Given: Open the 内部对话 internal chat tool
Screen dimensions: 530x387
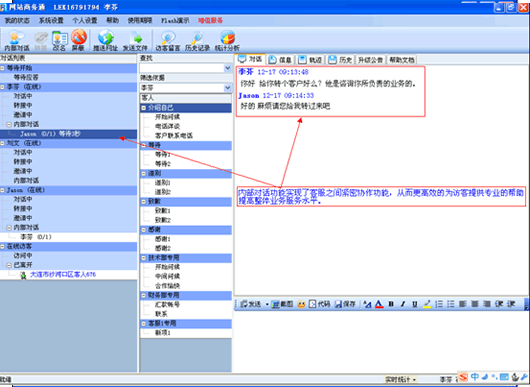Looking at the screenshot, I should click(x=17, y=41).
